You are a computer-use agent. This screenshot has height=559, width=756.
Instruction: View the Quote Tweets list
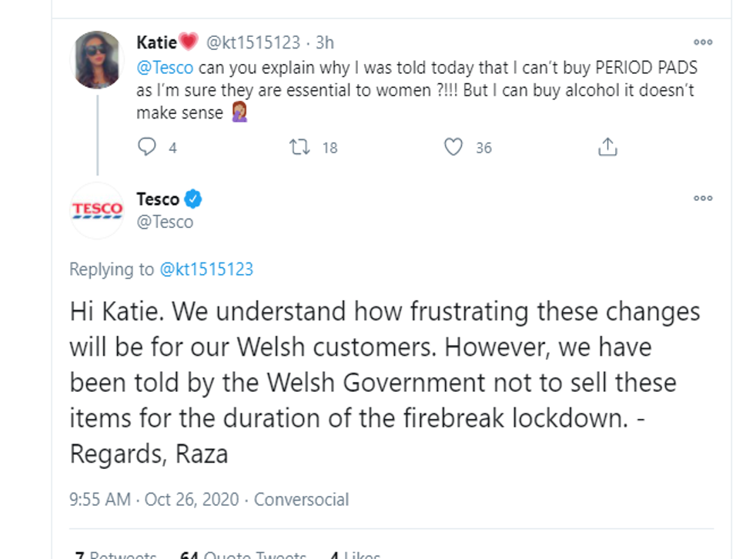243,554
